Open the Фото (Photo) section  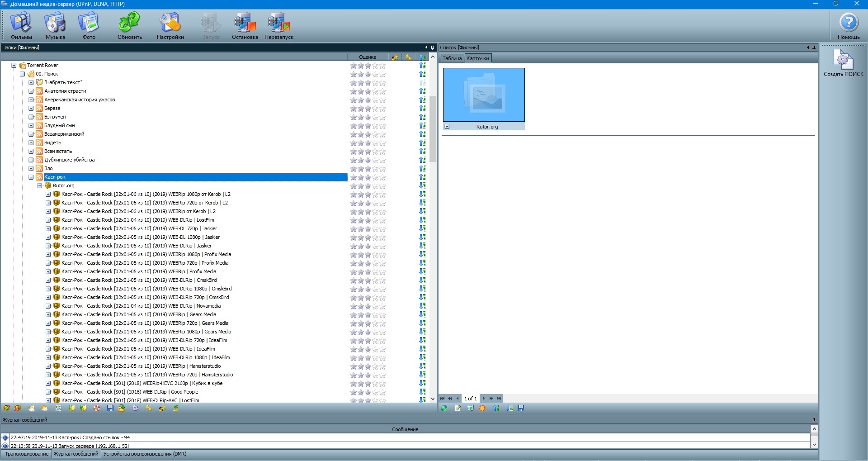point(89,26)
